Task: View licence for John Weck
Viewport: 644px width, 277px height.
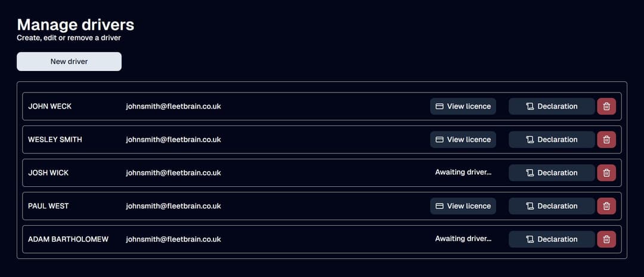Action: tap(463, 106)
